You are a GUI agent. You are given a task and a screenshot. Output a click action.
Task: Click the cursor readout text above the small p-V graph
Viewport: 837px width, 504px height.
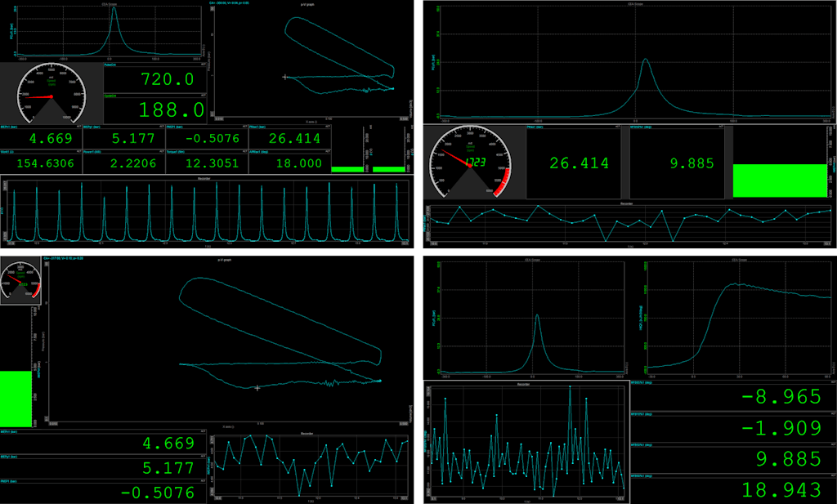229,2
